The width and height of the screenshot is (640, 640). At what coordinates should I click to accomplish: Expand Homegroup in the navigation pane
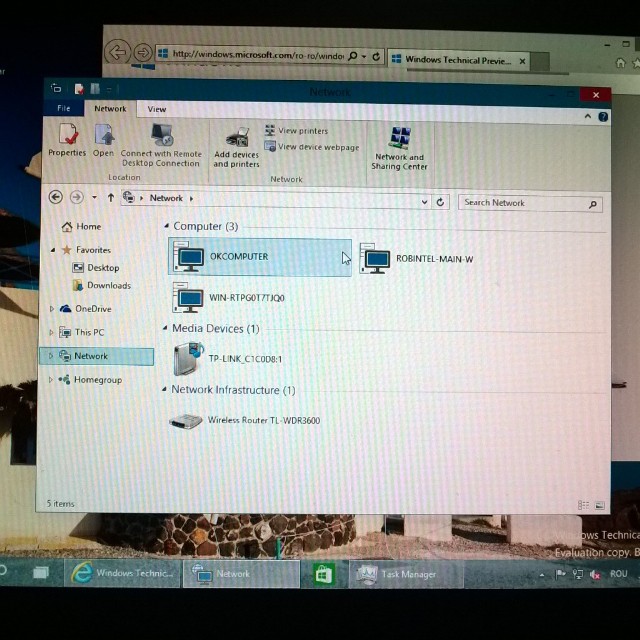(x=51, y=380)
